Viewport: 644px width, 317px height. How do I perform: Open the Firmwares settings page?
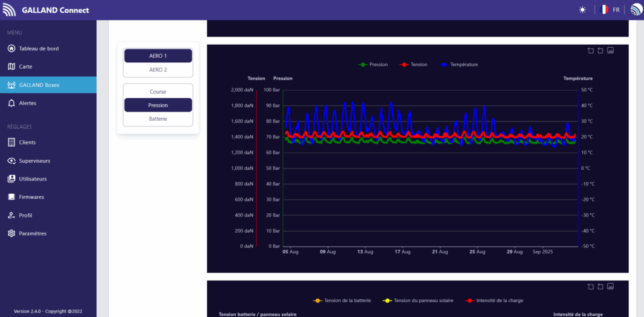[31, 197]
